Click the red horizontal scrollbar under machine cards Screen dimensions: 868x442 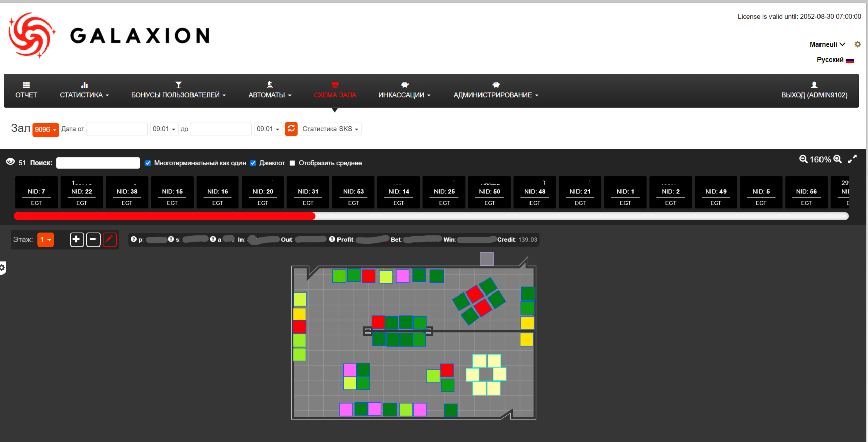(165, 216)
